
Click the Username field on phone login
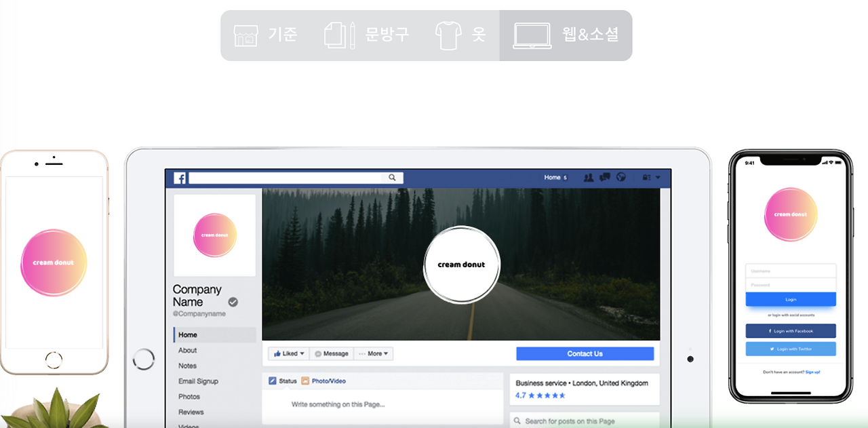click(791, 271)
